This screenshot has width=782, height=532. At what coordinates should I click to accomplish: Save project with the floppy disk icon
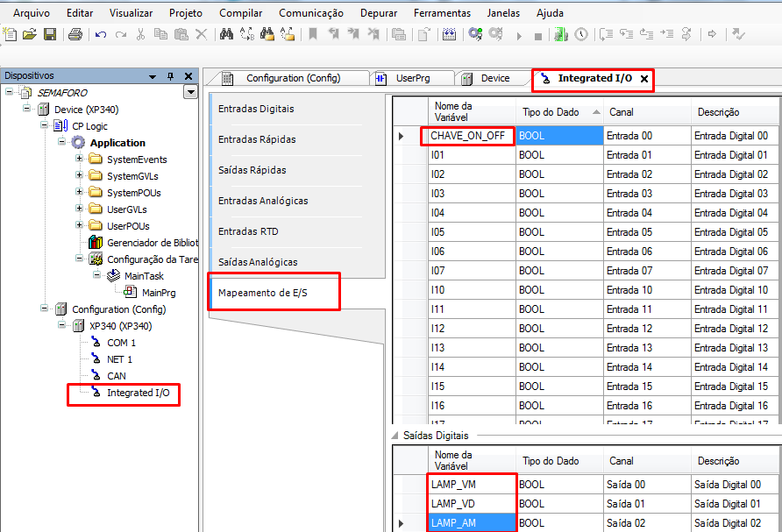pos(50,35)
